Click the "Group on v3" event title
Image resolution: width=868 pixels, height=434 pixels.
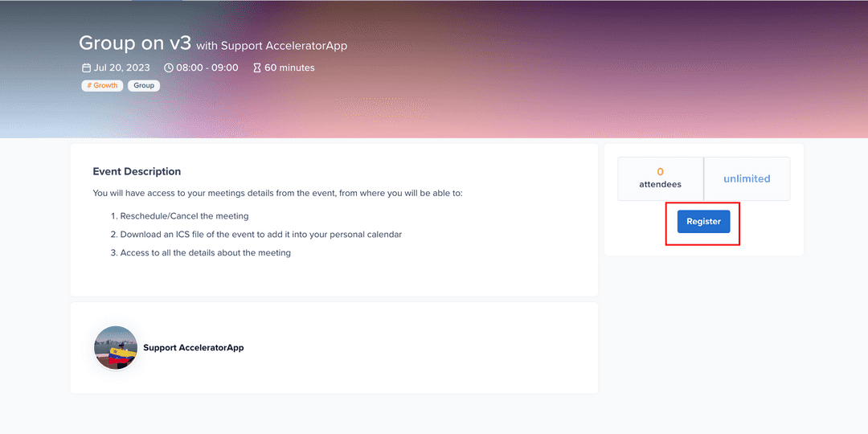pos(135,43)
